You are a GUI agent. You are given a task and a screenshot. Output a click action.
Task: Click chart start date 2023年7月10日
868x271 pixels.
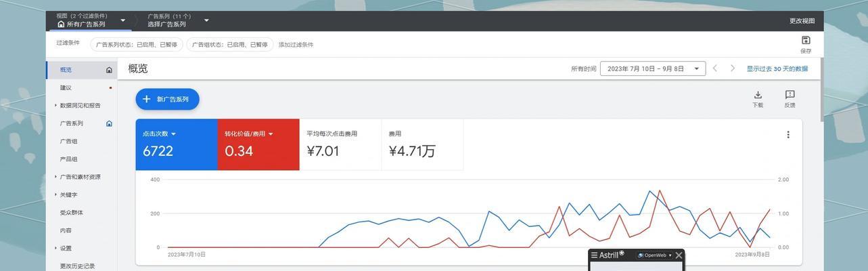[x=187, y=255]
